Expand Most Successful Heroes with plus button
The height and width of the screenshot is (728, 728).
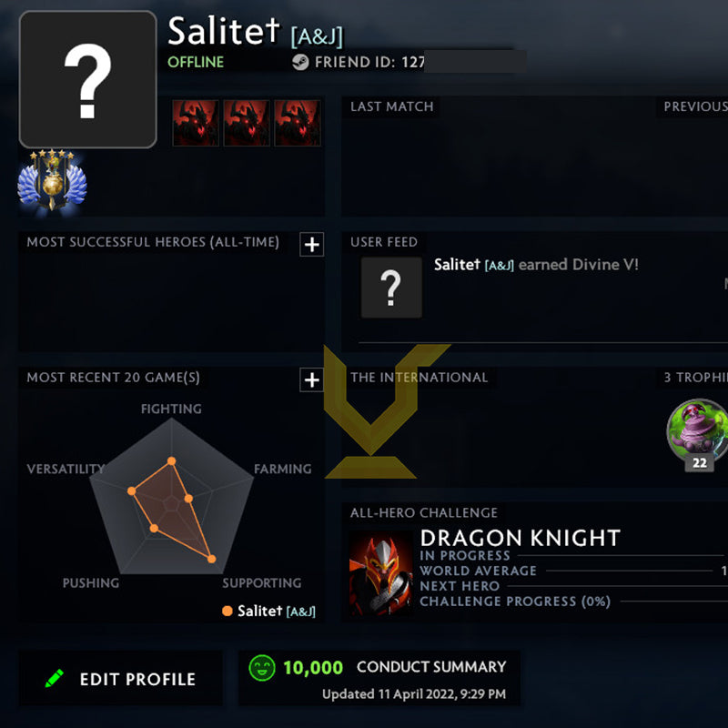[311, 244]
